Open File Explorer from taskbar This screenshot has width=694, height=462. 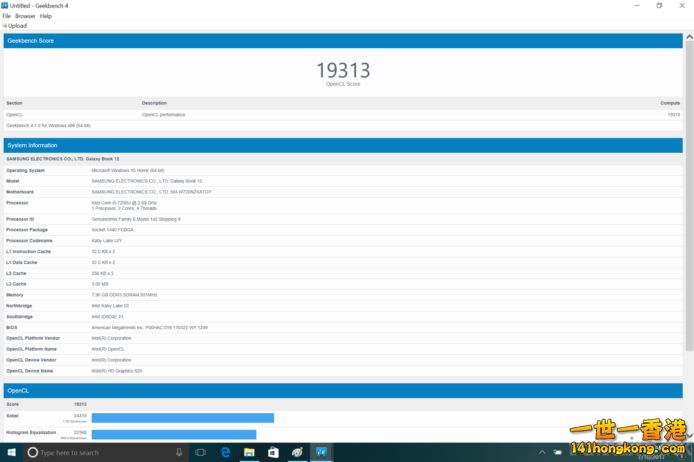click(x=249, y=452)
